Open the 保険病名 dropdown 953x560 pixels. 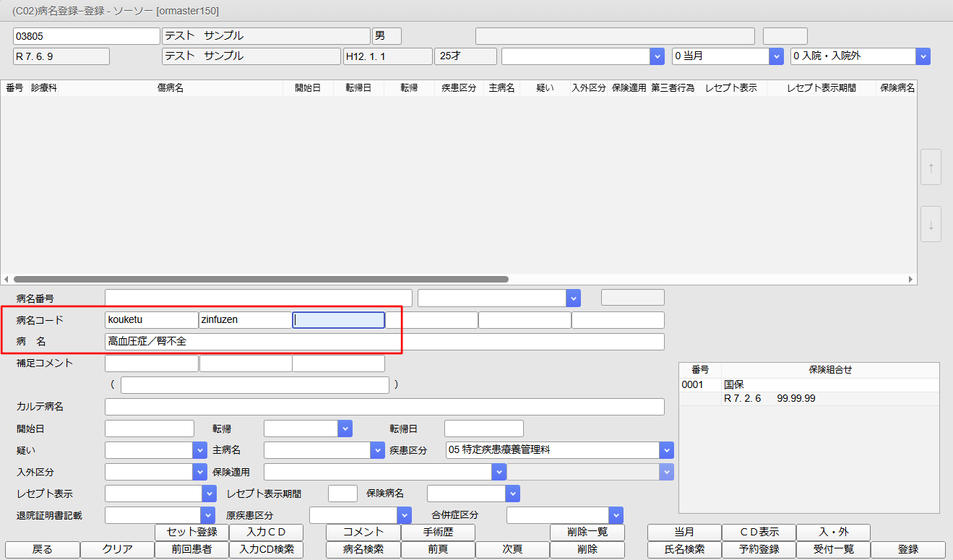pyautogui.click(x=512, y=493)
